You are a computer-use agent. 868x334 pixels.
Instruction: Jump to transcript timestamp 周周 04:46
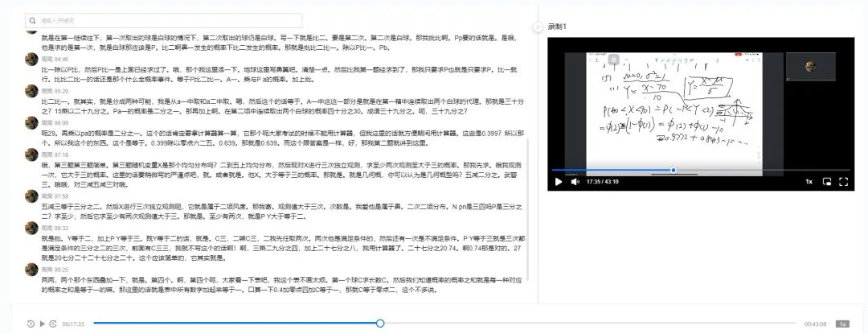[55, 60]
